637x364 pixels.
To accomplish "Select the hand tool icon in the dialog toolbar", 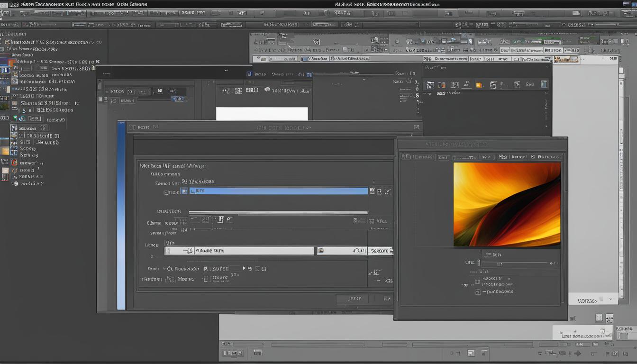I will click(221, 219).
